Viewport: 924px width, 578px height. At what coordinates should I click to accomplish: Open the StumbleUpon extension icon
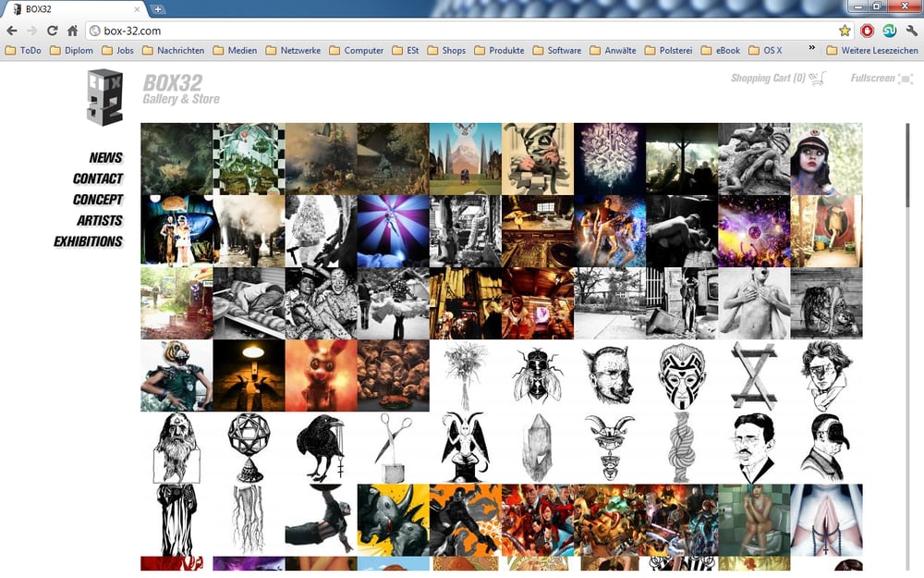(889, 31)
